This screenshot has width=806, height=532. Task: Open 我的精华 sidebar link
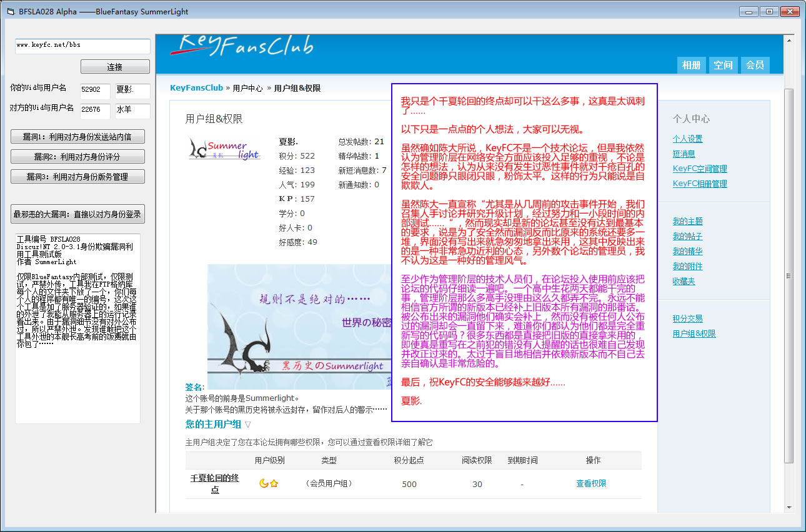pos(687,251)
